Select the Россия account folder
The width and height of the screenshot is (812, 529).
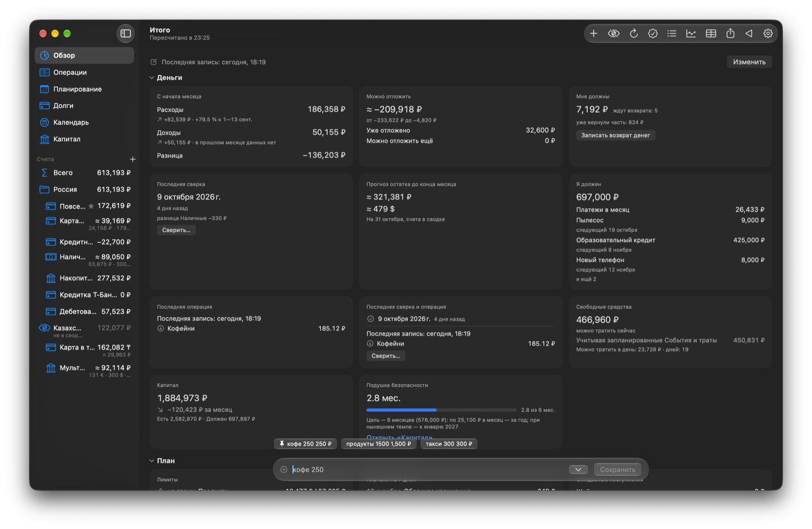[84, 189]
